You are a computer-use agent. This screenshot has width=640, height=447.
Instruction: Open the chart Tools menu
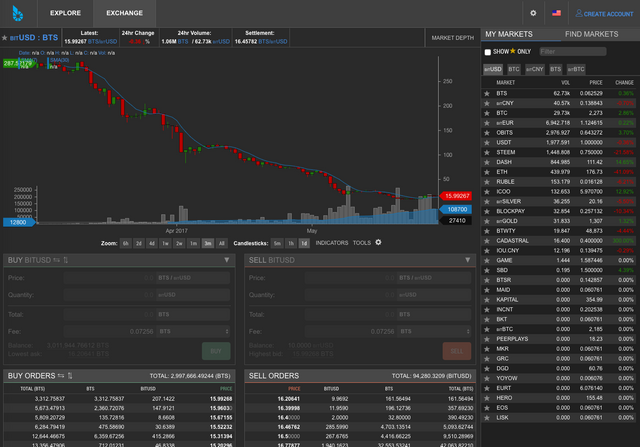pos(362,243)
